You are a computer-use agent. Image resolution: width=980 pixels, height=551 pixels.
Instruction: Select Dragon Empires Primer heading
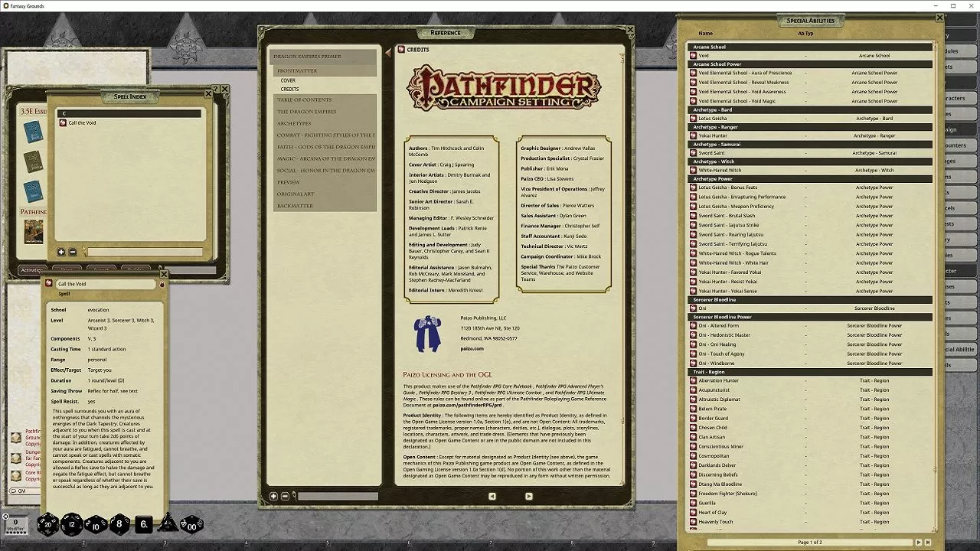tap(325, 57)
